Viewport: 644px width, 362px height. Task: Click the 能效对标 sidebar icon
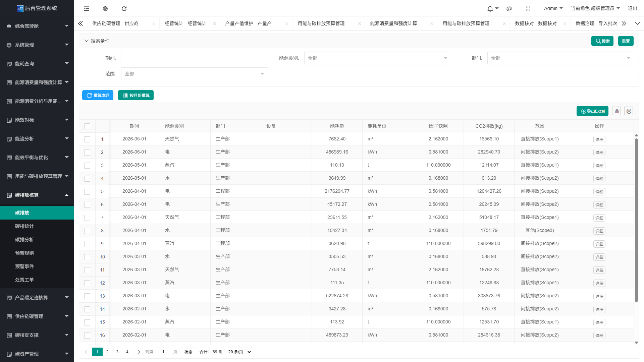point(9,120)
